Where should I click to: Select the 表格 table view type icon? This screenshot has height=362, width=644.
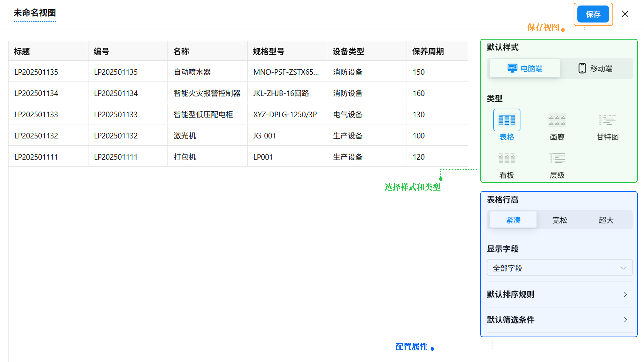[506, 120]
